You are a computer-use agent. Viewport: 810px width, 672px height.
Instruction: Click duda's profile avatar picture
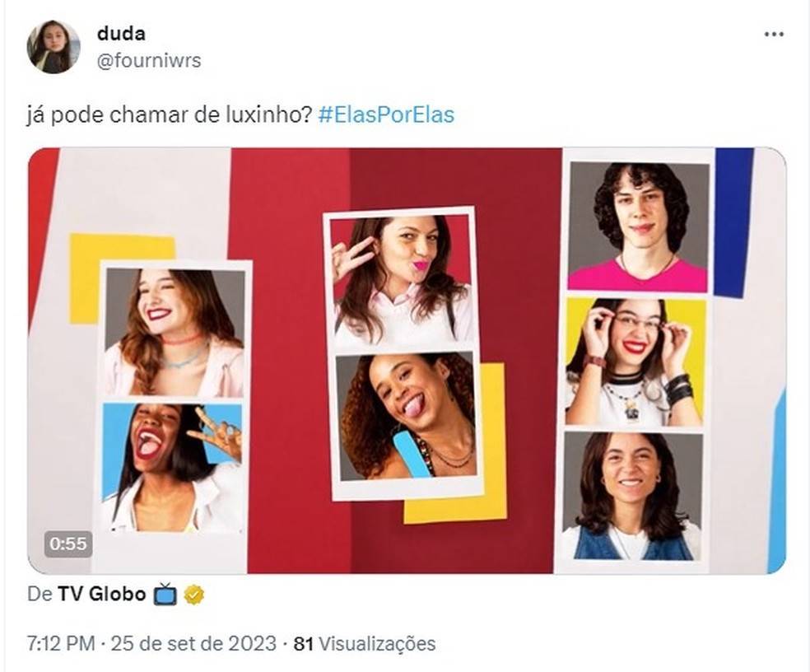[54, 47]
